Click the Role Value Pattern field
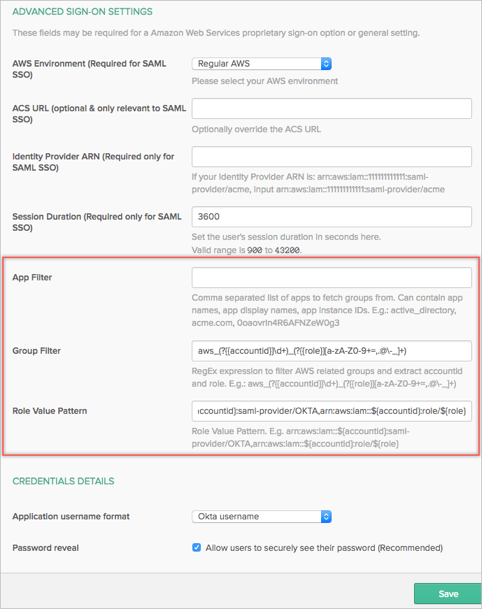The width and height of the screenshot is (482, 609). click(x=332, y=411)
